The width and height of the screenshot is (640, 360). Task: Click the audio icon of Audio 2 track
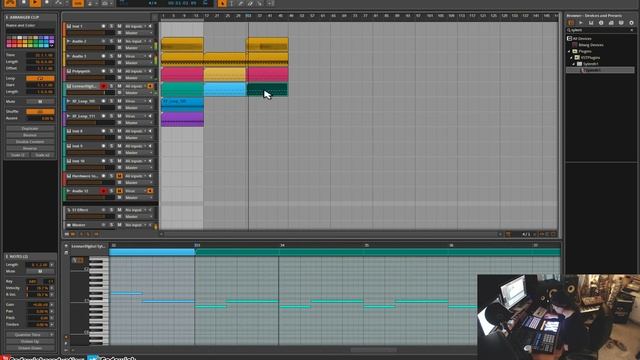pyautogui.click(x=69, y=41)
